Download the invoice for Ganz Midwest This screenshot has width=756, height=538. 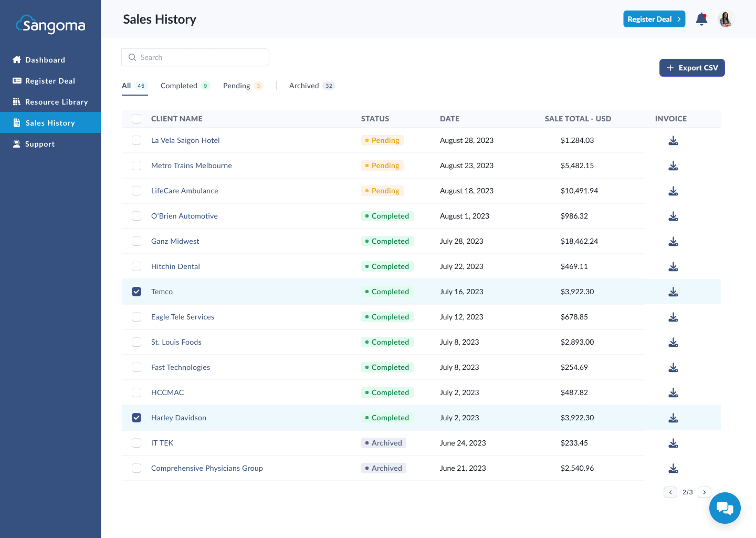[x=673, y=241]
